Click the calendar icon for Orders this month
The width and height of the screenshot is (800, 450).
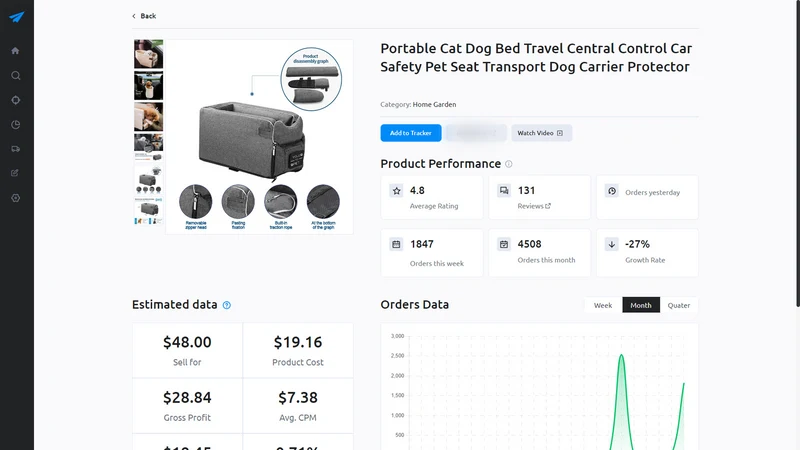(504, 244)
